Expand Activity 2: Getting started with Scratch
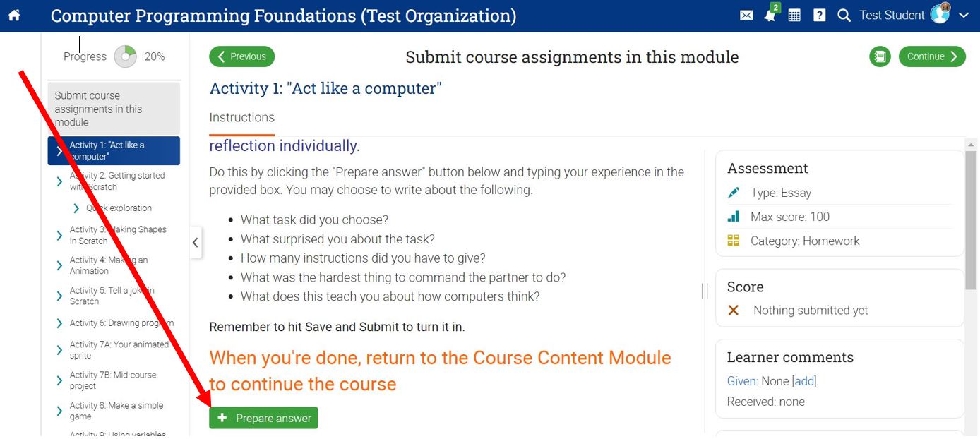Screen dimensions: 980x439 59,181
